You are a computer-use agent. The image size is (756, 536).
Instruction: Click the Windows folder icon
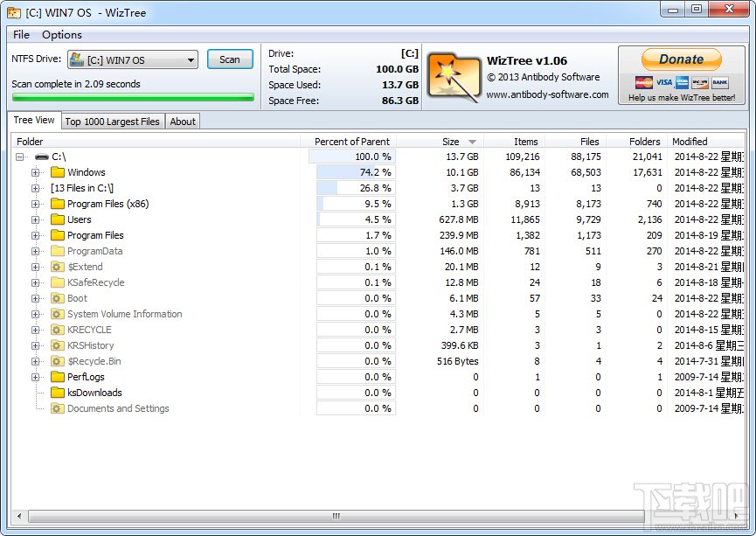click(x=58, y=172)
